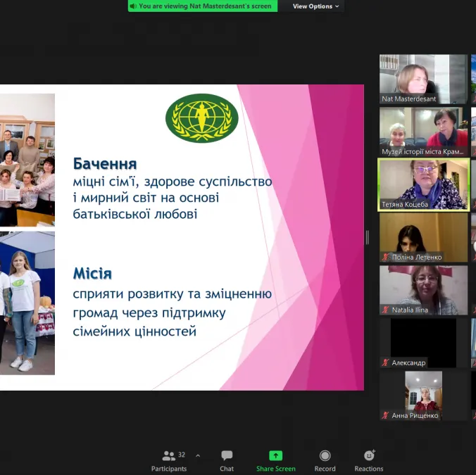Click the muted mic icon beside Анна Рищенко
Image resolution: width=476 pixels, height=475 pixels.
(x=385, y=416)
